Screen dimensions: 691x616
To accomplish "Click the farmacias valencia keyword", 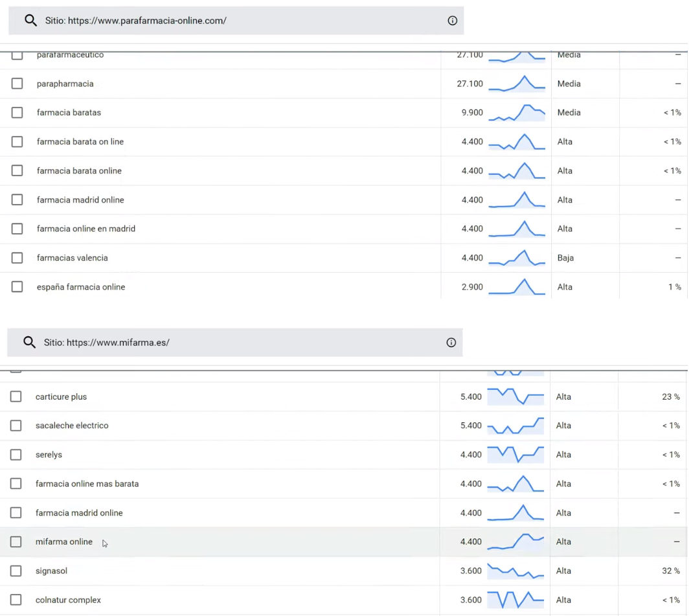I will [73, 258].
